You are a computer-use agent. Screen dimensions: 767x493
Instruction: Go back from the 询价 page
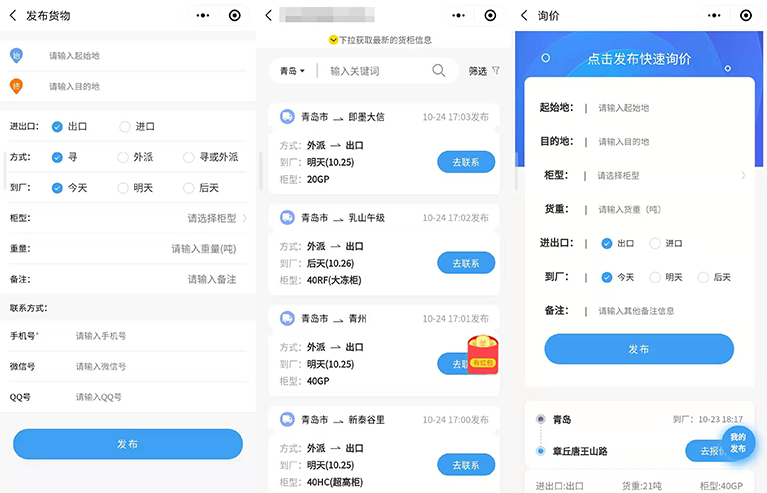525,16
